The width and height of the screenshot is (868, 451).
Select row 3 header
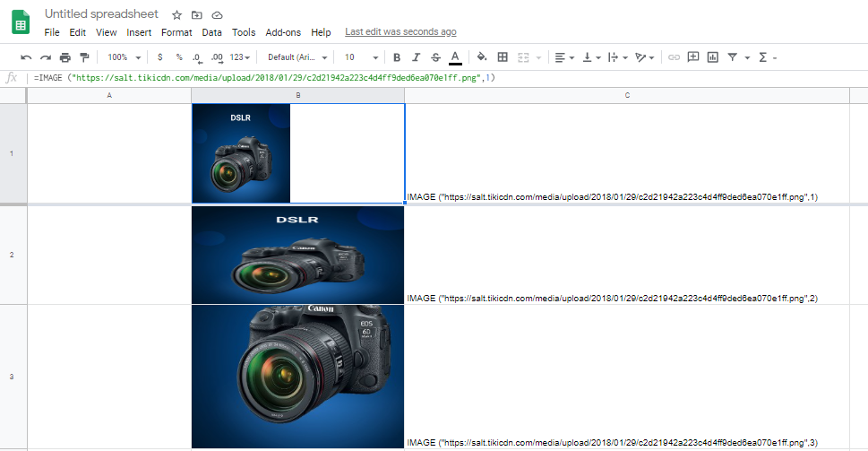click(12, 377)
